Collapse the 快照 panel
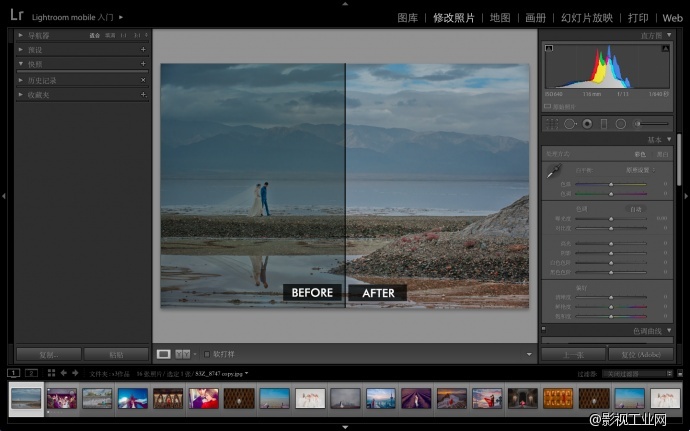The width and height of the screenshot is (690, 431). [21, 64]
